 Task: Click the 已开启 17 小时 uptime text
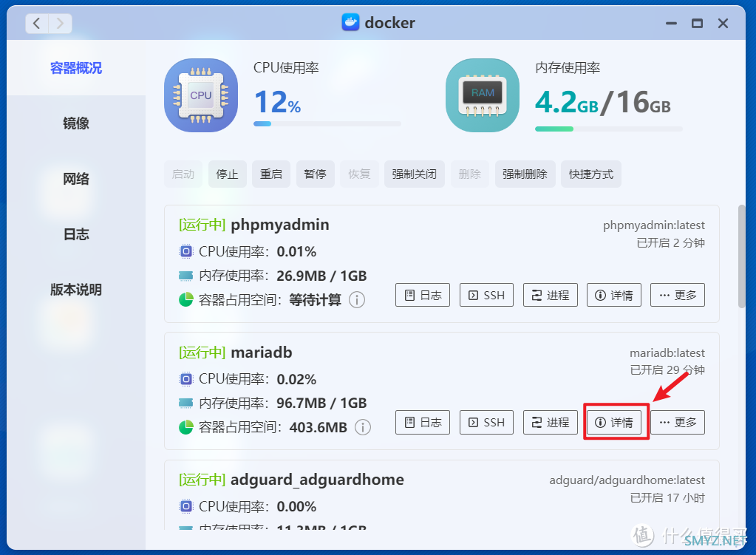point(667,497)
